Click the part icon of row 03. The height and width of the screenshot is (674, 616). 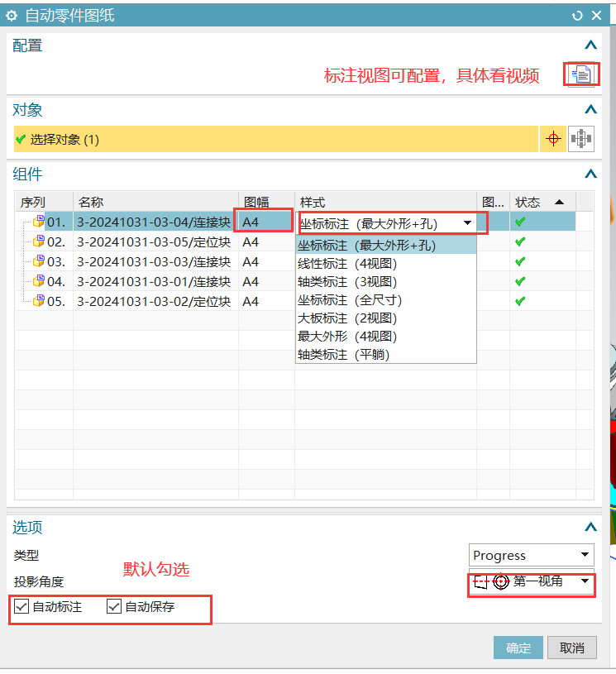pos(39,261)
